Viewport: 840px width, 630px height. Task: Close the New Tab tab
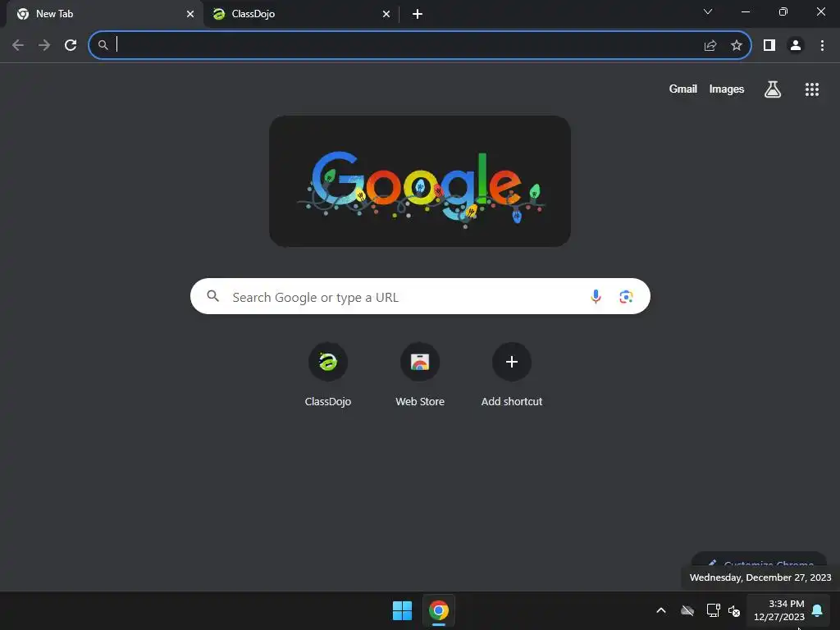pos(190,14)
